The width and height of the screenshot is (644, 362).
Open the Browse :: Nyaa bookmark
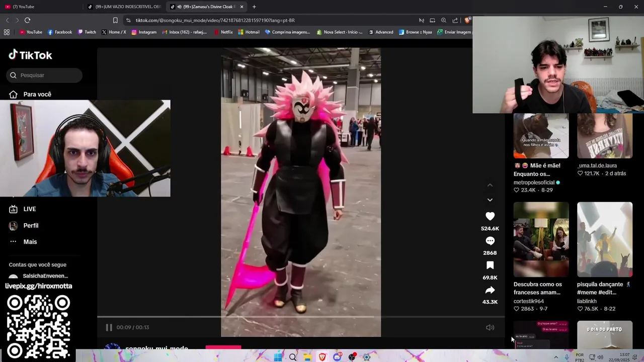416,32
